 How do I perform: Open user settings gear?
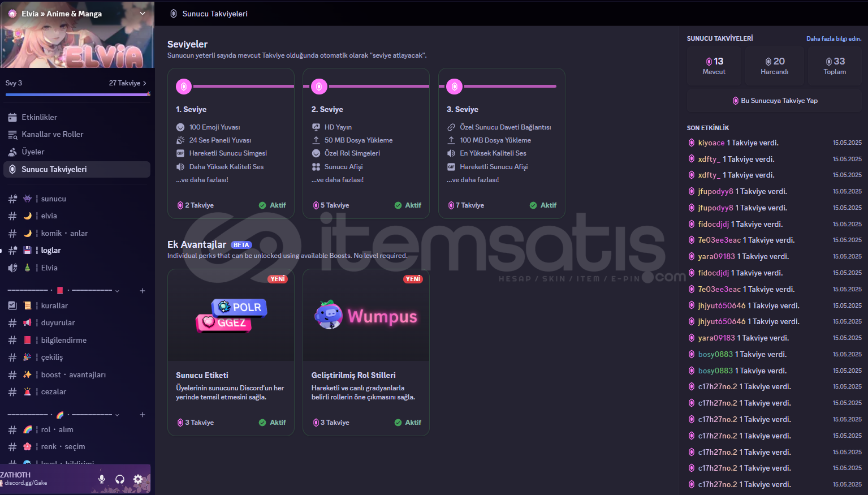[138, 479]
